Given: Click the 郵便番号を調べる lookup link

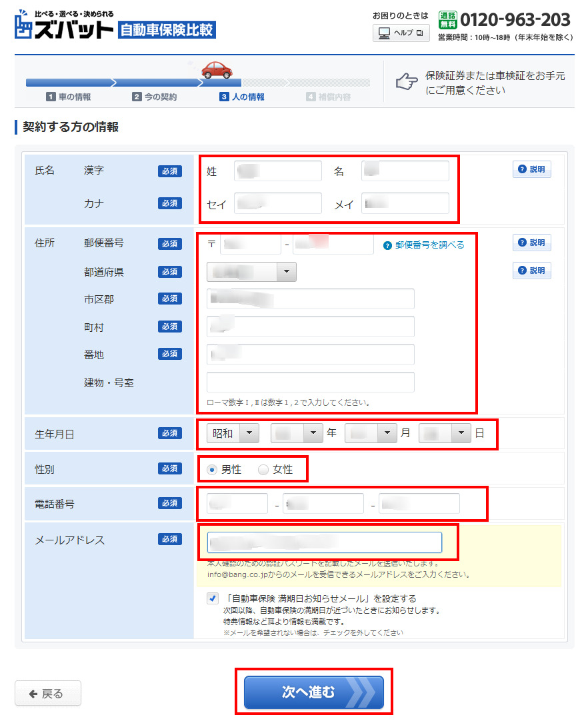Looking at the screenshot, I should click(x=424, y=245).
